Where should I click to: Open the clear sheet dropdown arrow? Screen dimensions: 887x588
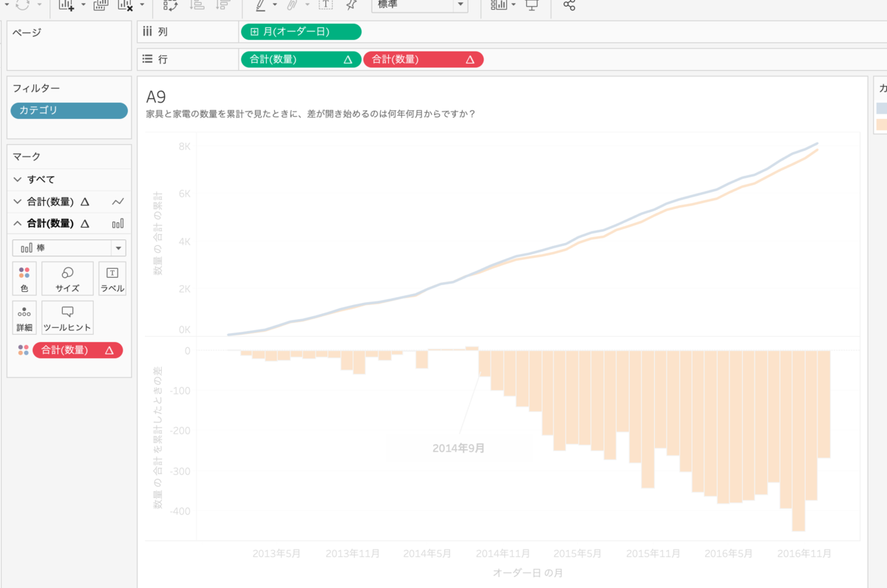[x=142, y=4]
